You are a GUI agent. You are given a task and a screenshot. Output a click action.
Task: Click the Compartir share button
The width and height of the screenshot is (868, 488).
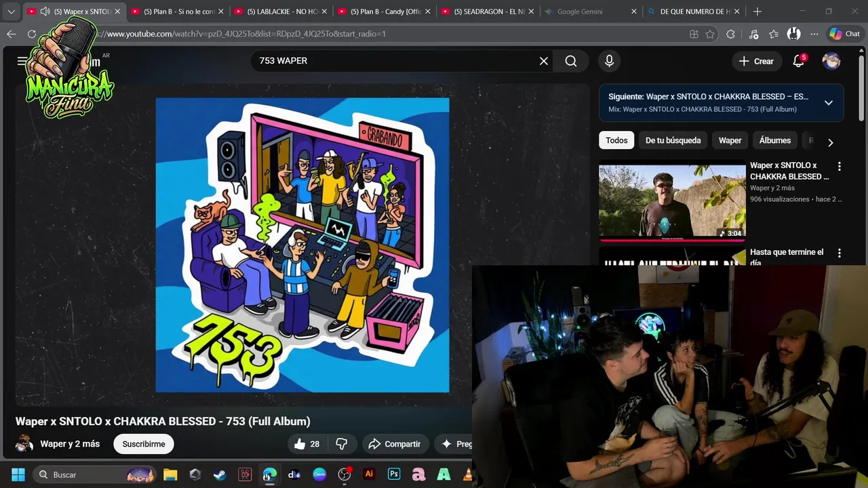(x=395, y=444)
